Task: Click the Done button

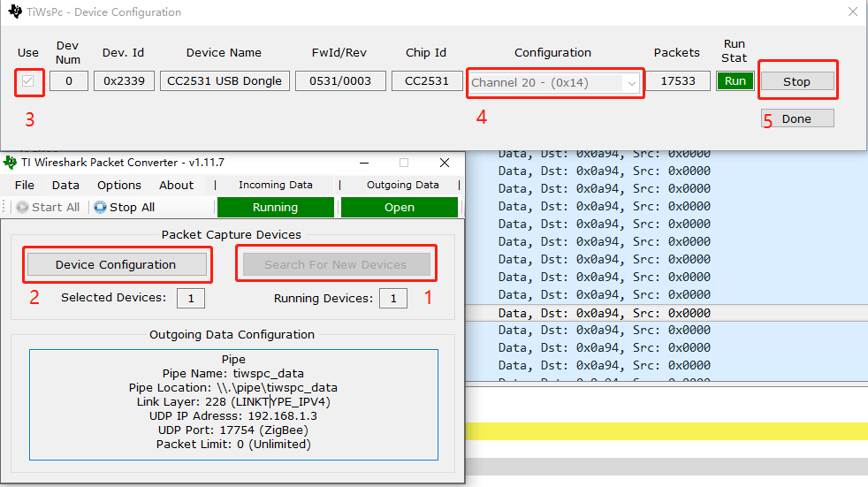Action: pos(797,118)
